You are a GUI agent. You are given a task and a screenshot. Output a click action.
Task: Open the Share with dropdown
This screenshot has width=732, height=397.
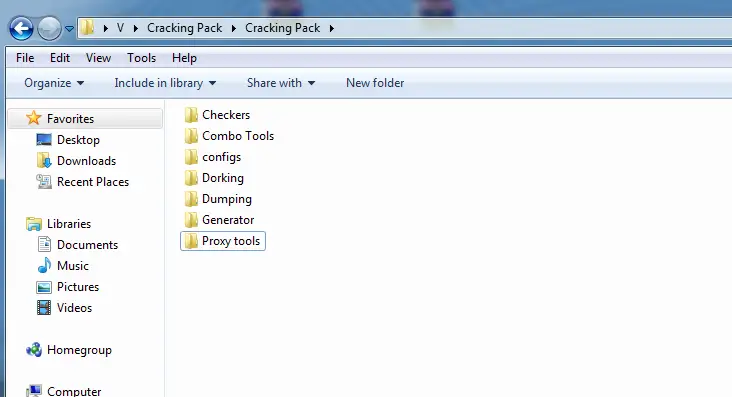(281, 83)
